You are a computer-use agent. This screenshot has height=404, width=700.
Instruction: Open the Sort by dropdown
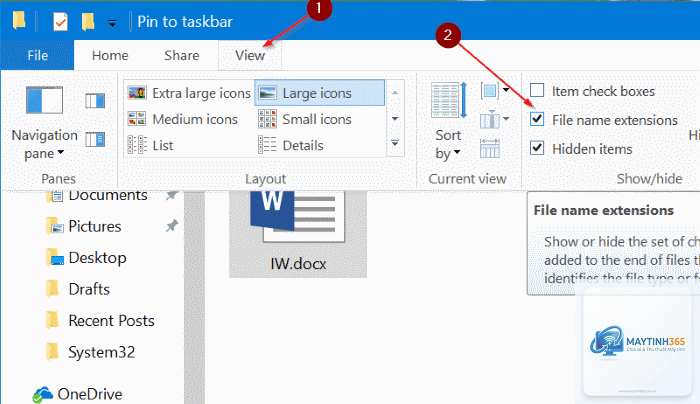coord(448,144)
